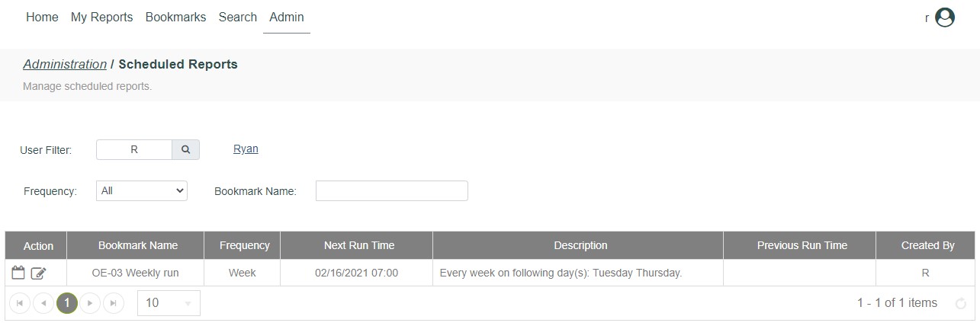
Task: Open the Search menu item
Action: point(237,17)
